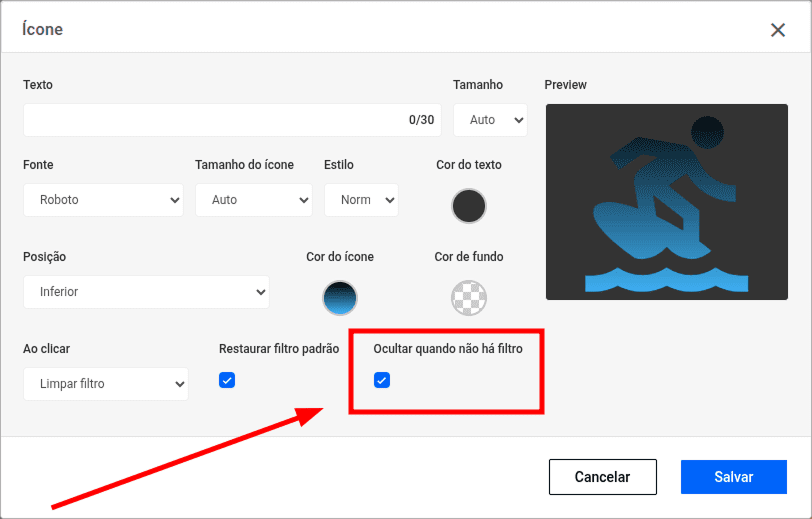Open the Fonte dropdown showing Roboto
The image size is (812, 519).
pos(103,200)
